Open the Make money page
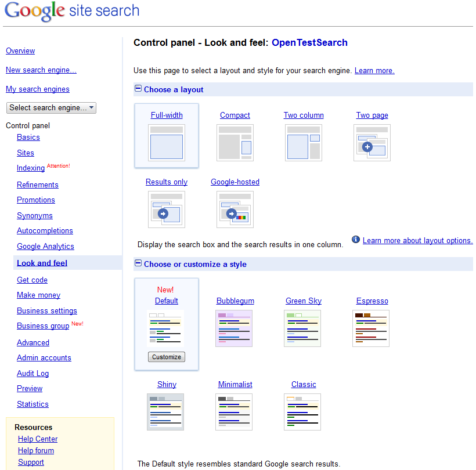This screenshot has width=476, height=470. 38,295
